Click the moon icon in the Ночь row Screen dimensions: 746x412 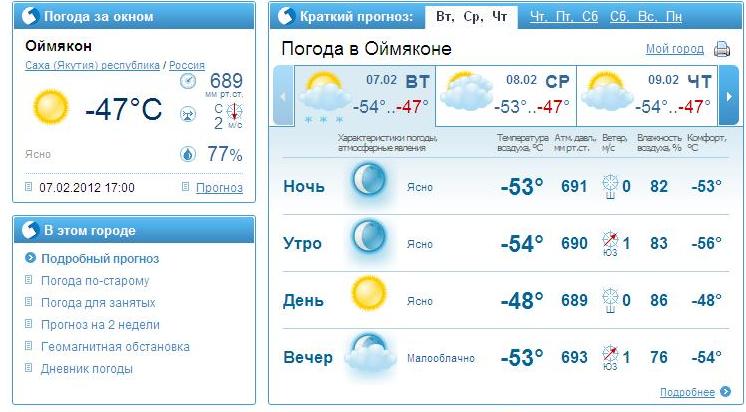coord(369,180)
